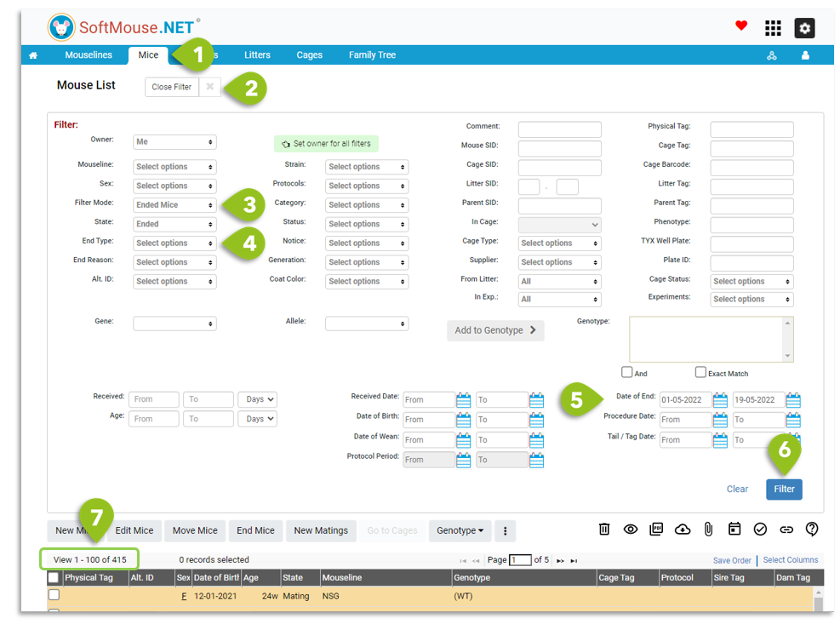Export list with the PDF icon

655,530
